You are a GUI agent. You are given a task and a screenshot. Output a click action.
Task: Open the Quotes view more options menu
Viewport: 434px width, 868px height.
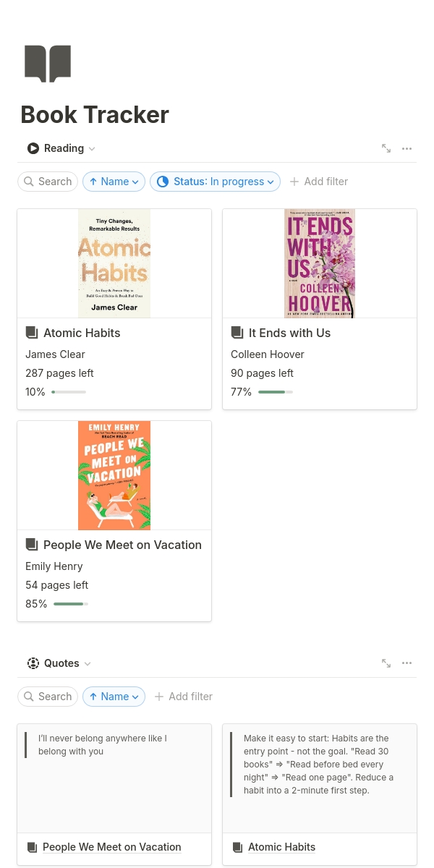[407, 663]
